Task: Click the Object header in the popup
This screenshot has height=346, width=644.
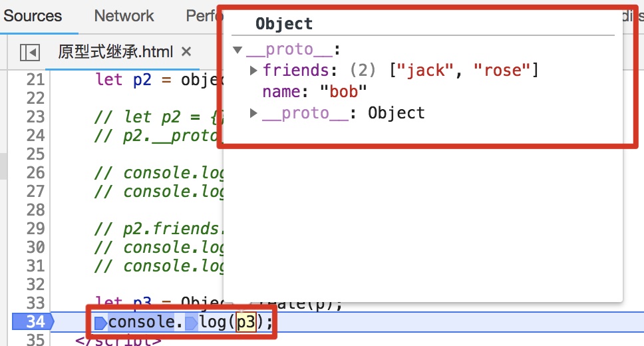Action: point(284,24)
